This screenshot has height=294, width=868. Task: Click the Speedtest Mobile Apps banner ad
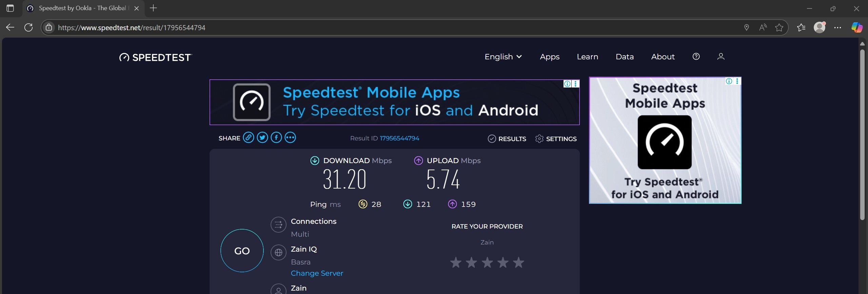tap(394, 102)
